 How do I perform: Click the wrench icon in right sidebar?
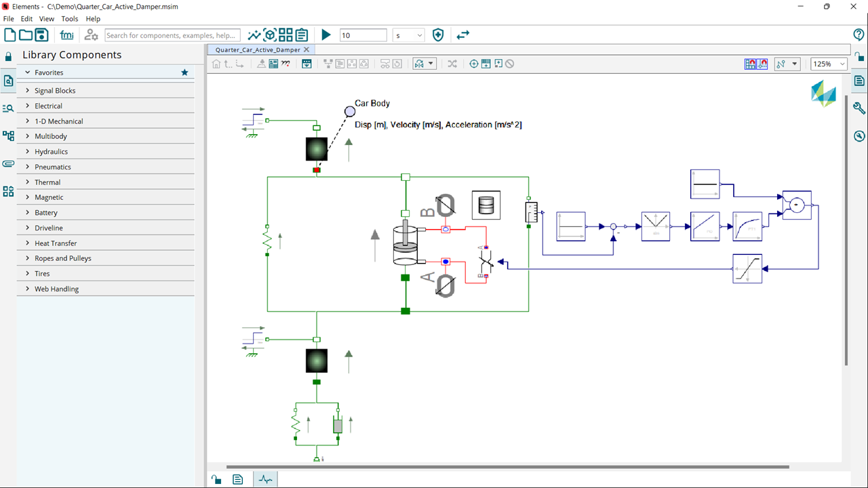859,108
